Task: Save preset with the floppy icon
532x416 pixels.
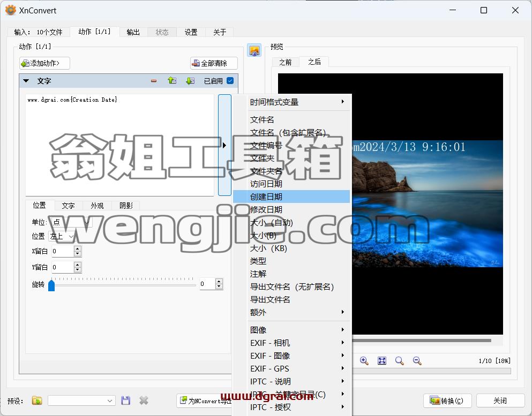Action: coord(125,401)
